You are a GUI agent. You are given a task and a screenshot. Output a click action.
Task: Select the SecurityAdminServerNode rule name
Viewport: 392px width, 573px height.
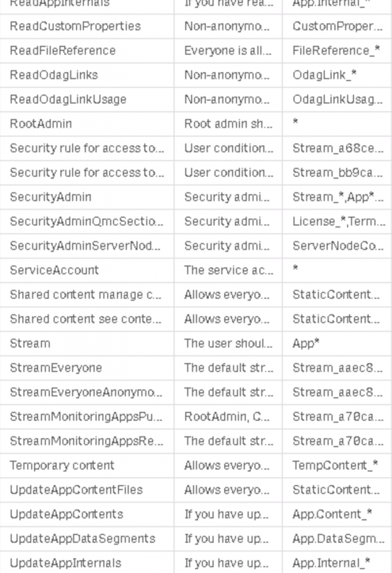coord(87,246)
